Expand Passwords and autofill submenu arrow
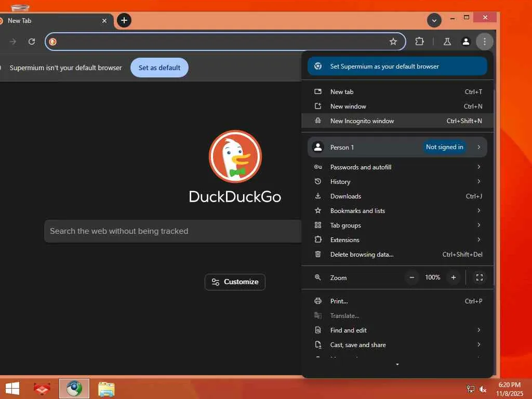 pos(478,167)
